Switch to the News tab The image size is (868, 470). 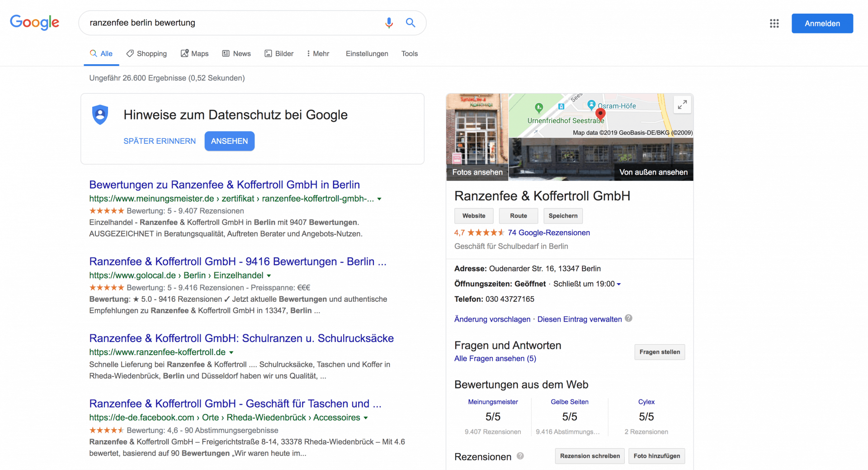point(236,53)
